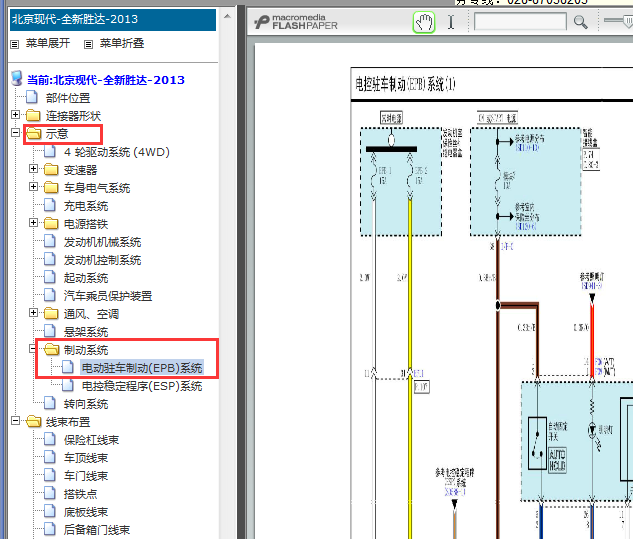Click the 线束布置 folder icon
The width and height of the screenshot is (633, 539).
click(x=34, y=422)
